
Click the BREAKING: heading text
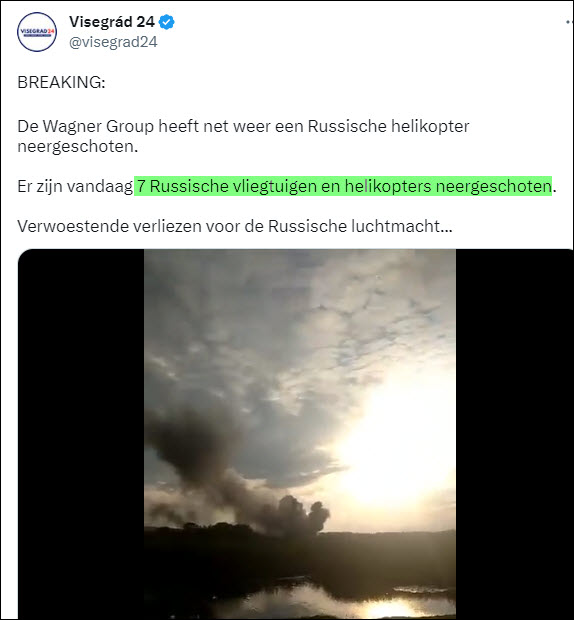click(61, 82)
